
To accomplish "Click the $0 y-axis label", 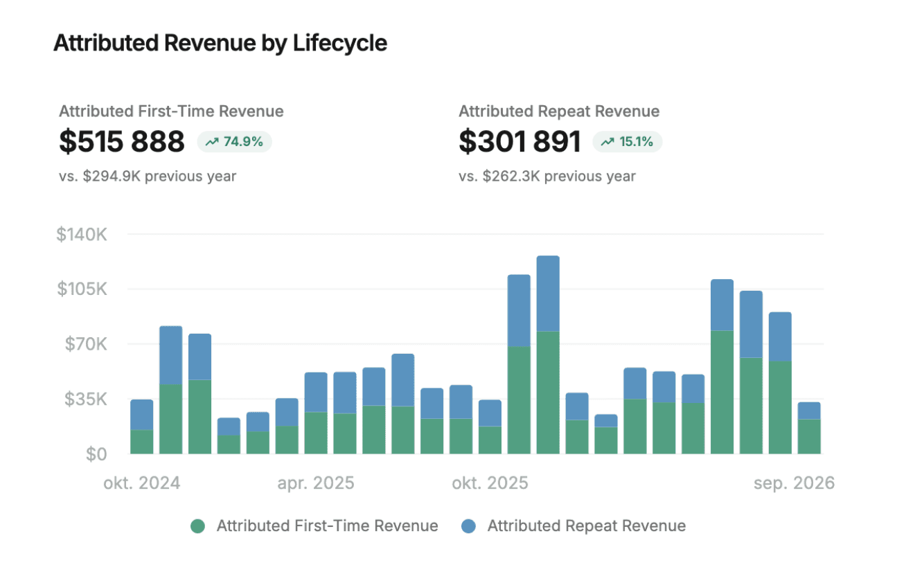I will point(96,454).
